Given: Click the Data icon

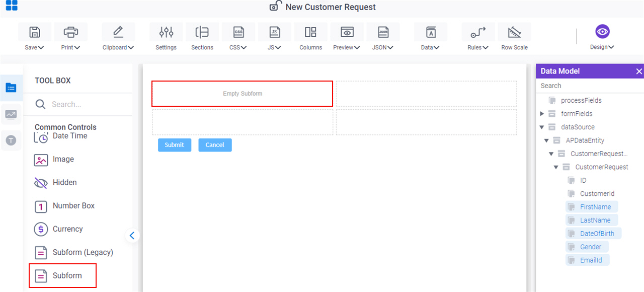Looking at the screenshot, I should [431, 32].
